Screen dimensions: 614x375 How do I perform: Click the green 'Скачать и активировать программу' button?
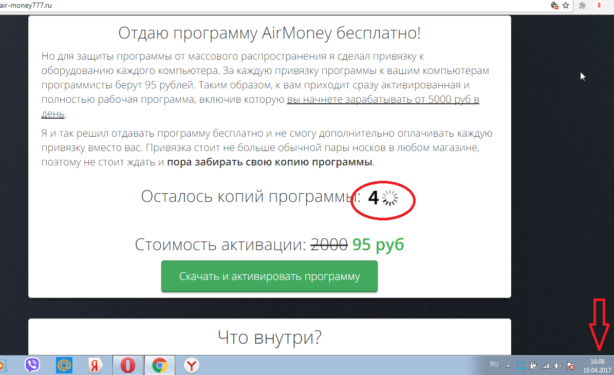tap(269, 276)
